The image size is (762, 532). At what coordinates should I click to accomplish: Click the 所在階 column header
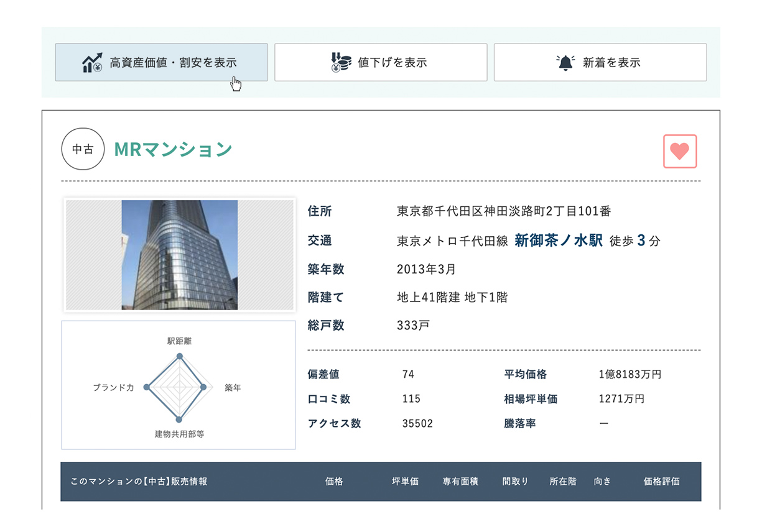click(563, 482)
